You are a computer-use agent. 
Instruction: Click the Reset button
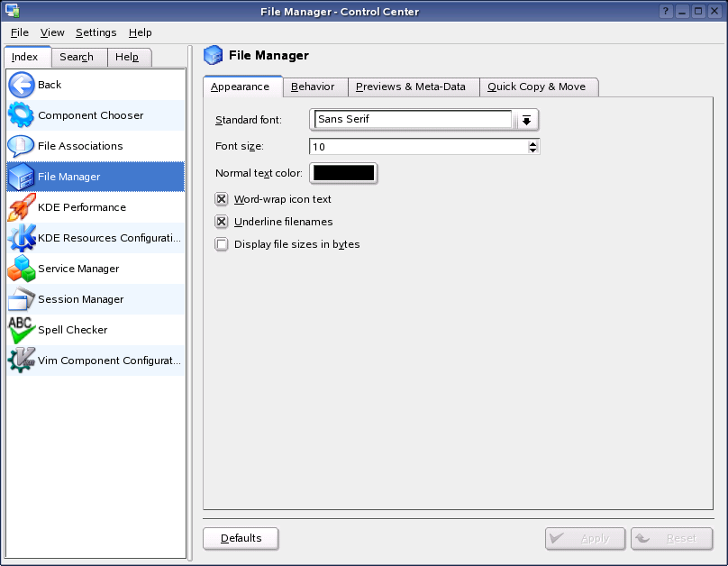coord(671,538)
